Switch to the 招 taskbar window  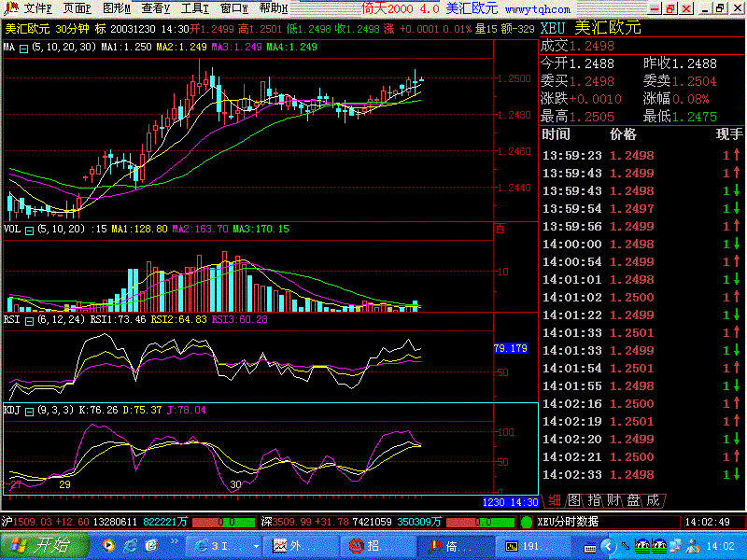(378, 546)
